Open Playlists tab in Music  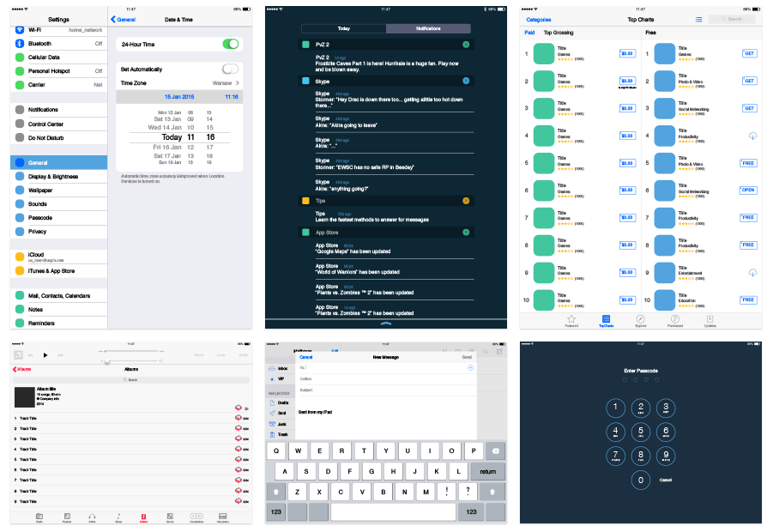(67, 517)
